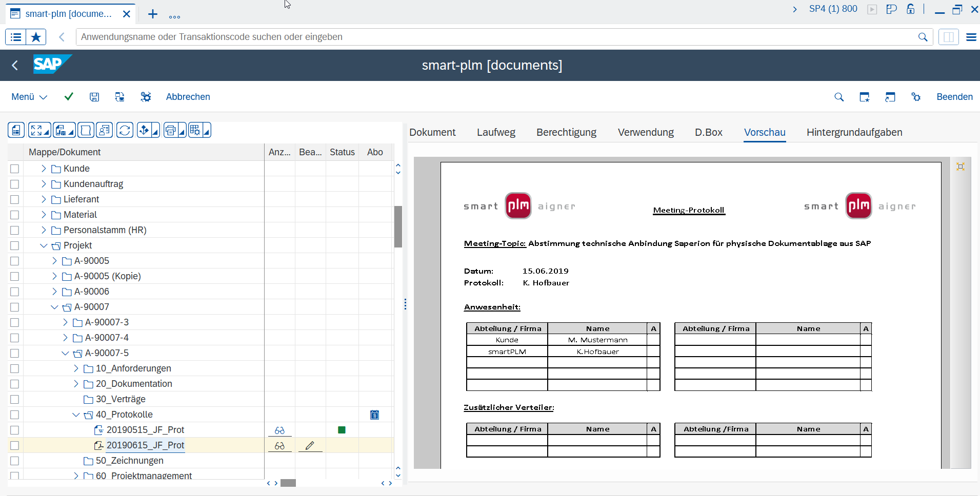The width and height of the screenshot is (980, 496).
Task: Open the Menü dropdown
Action: point(29,97)
